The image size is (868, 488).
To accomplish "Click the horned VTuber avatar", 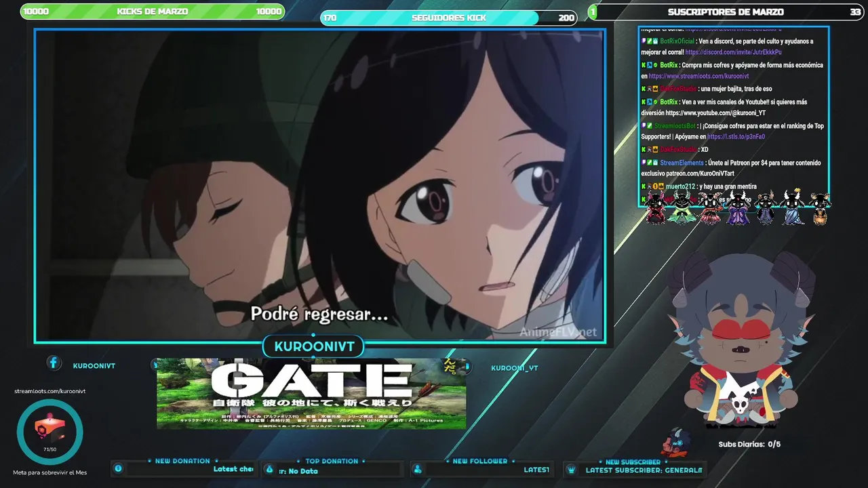I will (x=739, y=342).
